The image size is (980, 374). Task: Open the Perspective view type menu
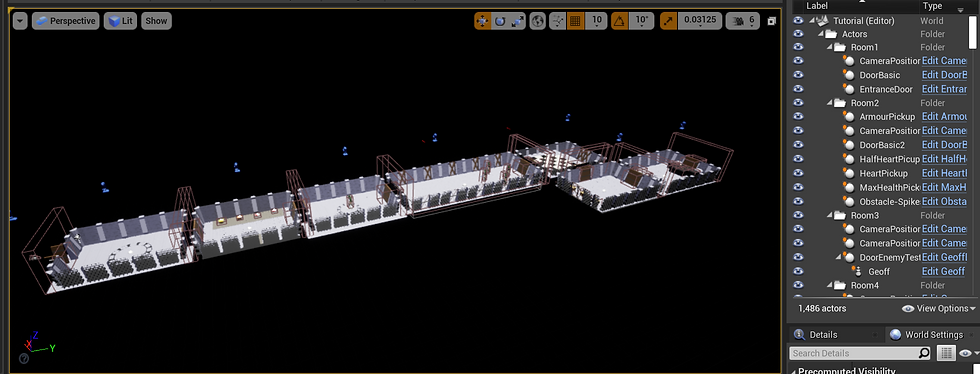[66, 21]
